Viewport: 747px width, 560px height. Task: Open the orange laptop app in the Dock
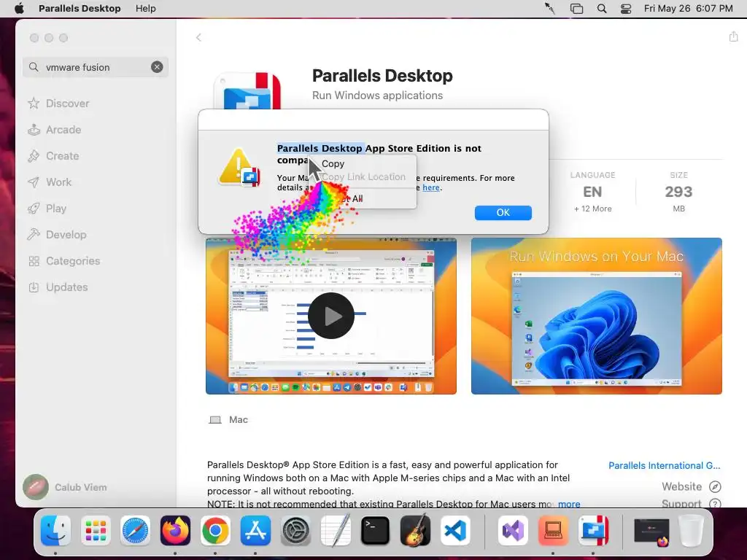pyautogui.click(x=553, y=530)
